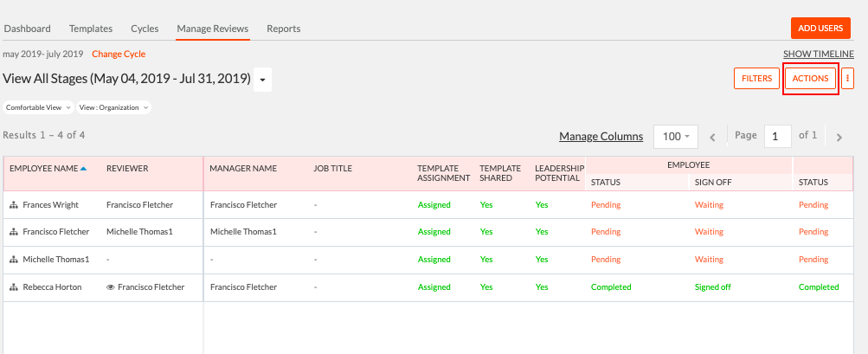Open the three-dot more options menu
Viewport: 868px width, 354px height.
click(847, 79)
